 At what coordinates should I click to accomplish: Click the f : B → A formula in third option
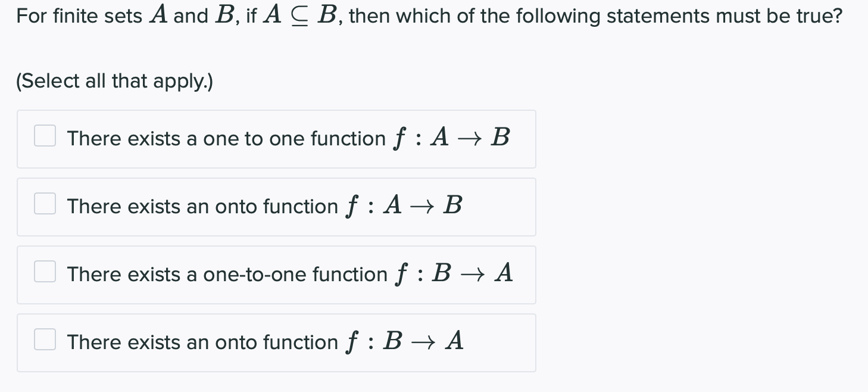[x=455, y=273]
